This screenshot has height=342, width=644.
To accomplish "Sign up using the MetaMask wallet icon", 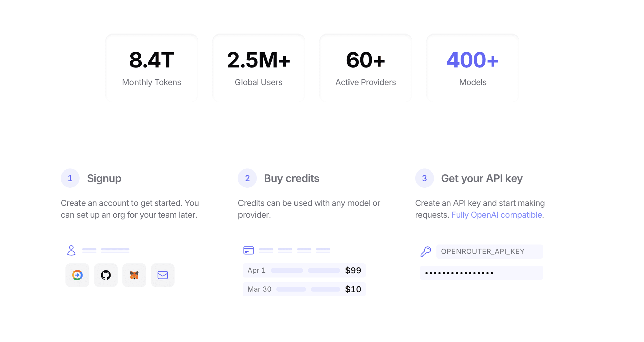I will tap(134, 275).
